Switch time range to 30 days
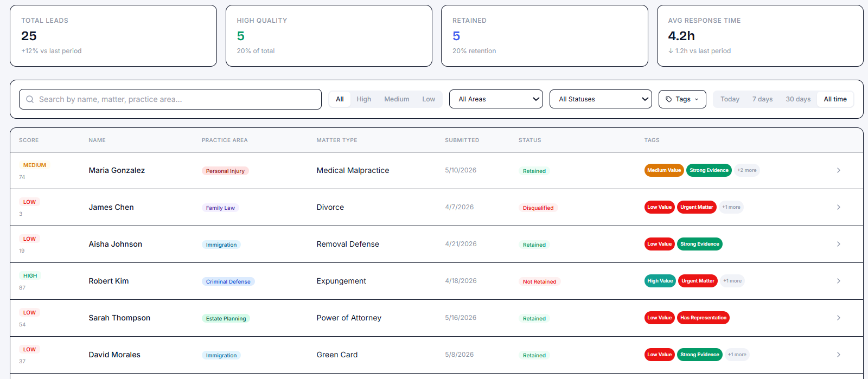Viewport: 868px width, 379px height. (798, 99)
